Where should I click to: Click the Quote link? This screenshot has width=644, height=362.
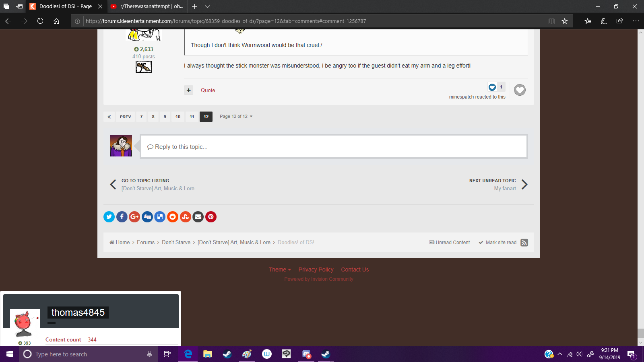(208, 90)
